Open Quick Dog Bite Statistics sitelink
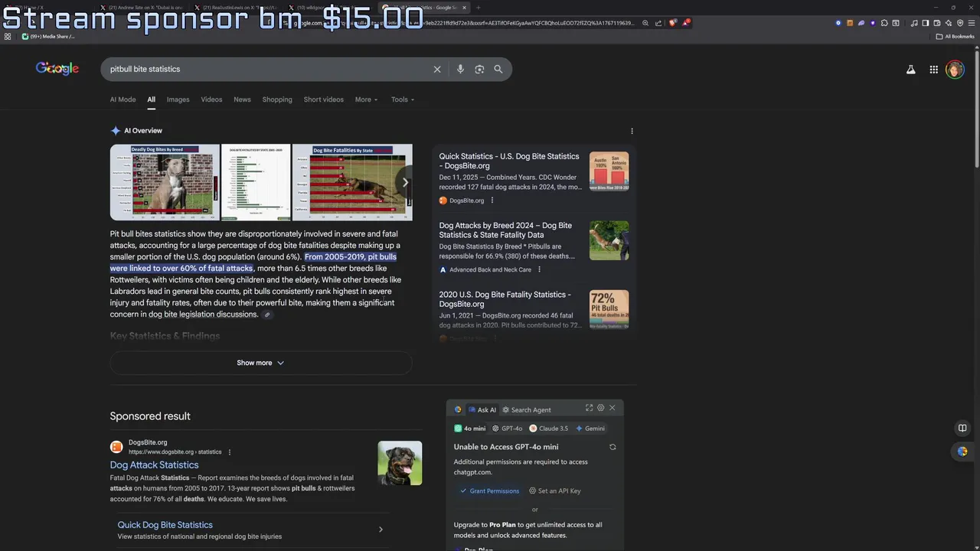 [x=165, y=525]
